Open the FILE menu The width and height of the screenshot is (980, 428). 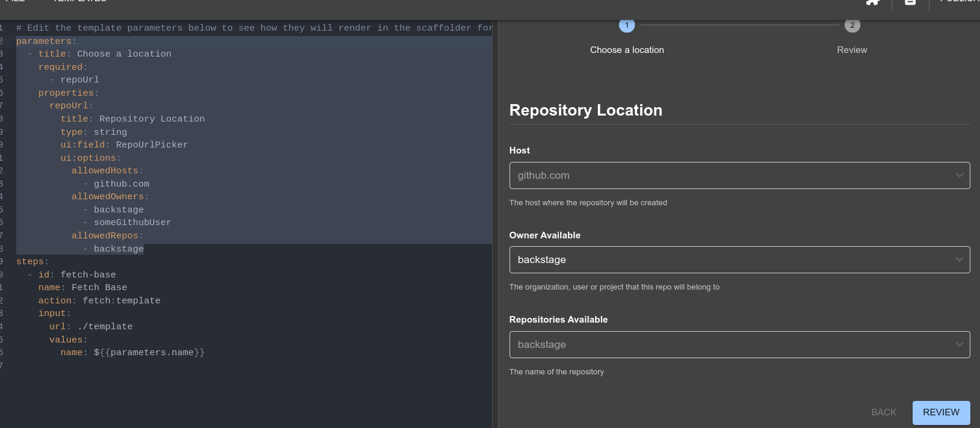coord(15,1)
